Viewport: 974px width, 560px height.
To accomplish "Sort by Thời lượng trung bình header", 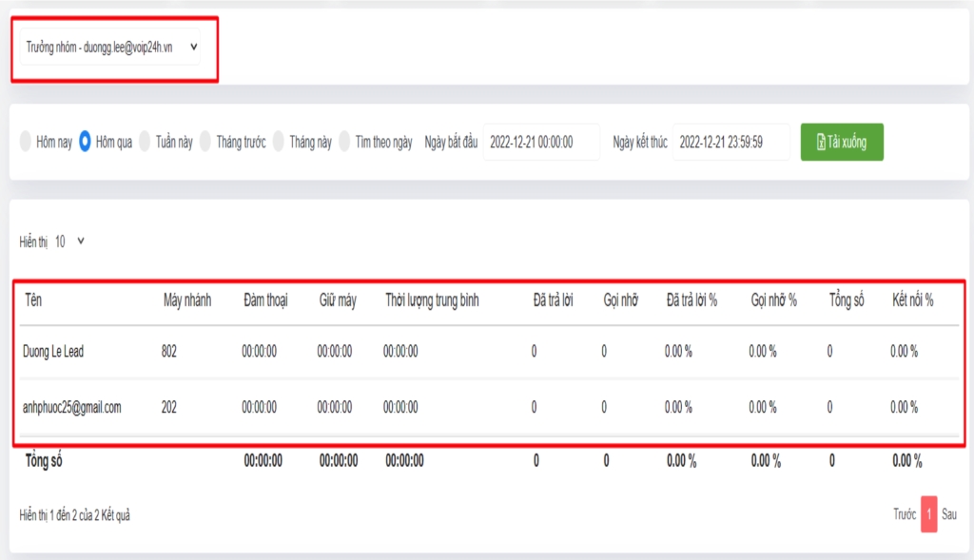I will [432, 300].
